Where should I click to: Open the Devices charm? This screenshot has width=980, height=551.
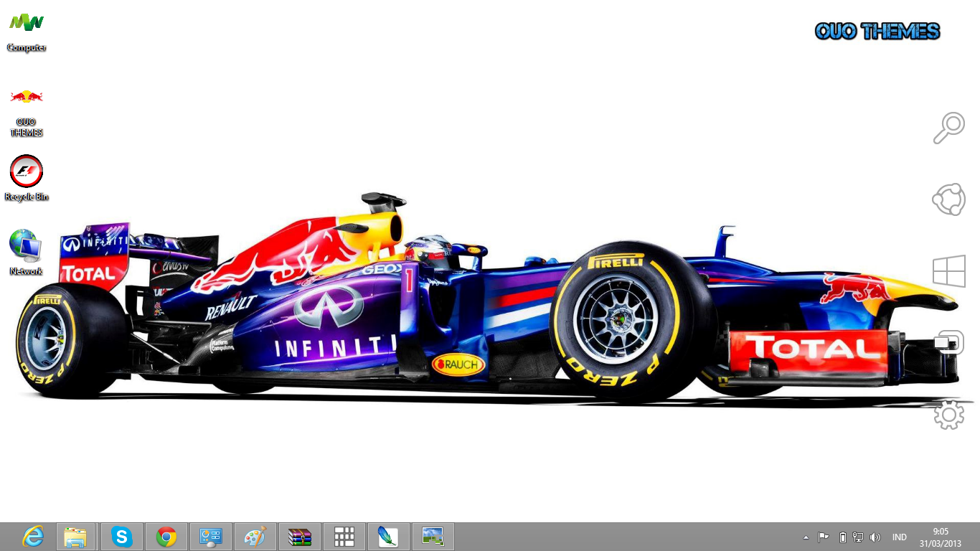point(948,342)
